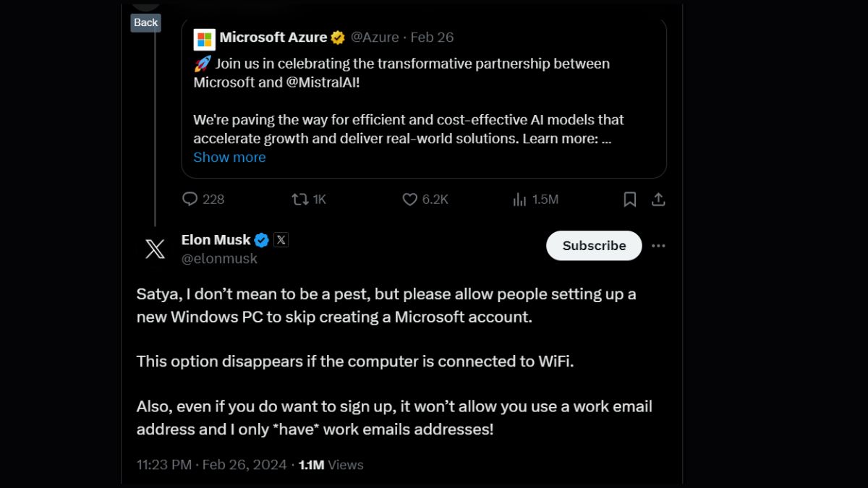
Task: Click the X affiliate badge
Action: pos(281,240)
